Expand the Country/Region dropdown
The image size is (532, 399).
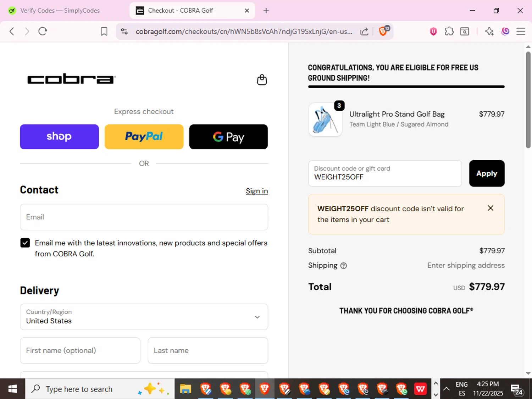coord(144,317)
